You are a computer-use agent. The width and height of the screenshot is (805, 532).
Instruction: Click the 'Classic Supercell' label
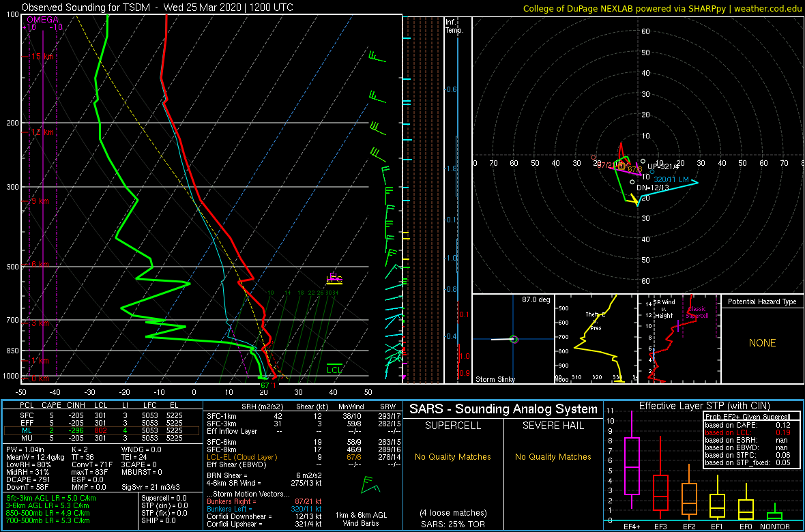(x=697, y=313)
